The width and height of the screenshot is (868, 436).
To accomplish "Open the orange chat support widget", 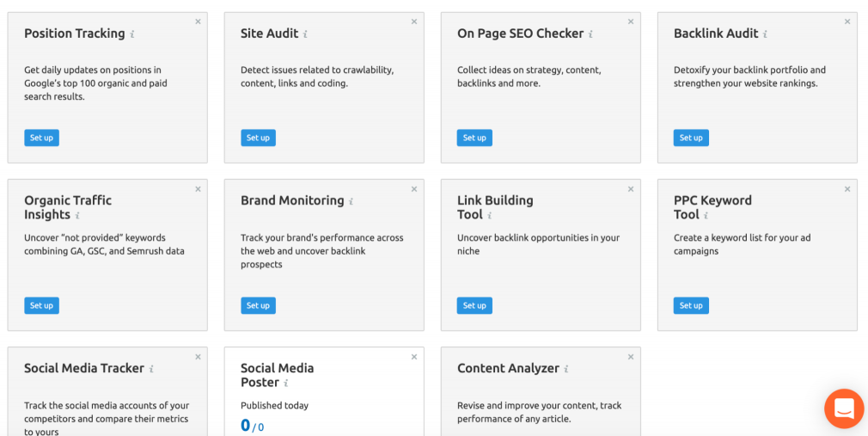I will coord(844,408).
